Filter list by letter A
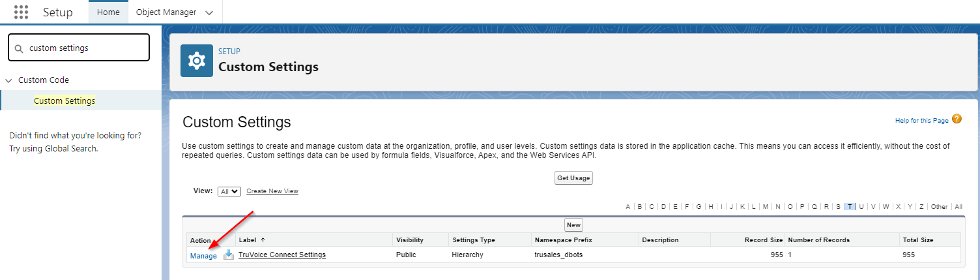 [628, 207]
